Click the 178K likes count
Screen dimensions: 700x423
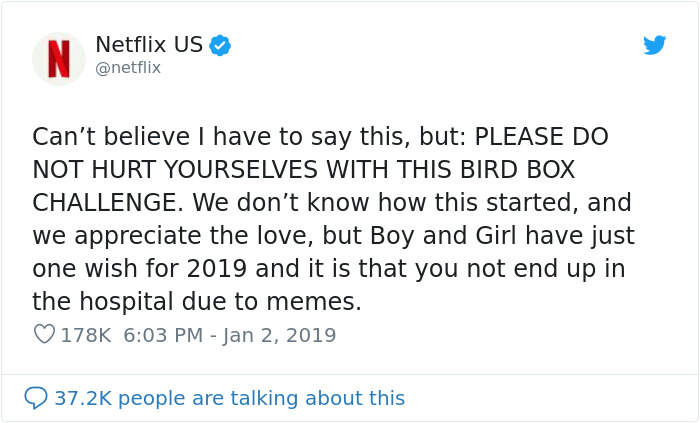pyautogui.click(x=86, y=335)
